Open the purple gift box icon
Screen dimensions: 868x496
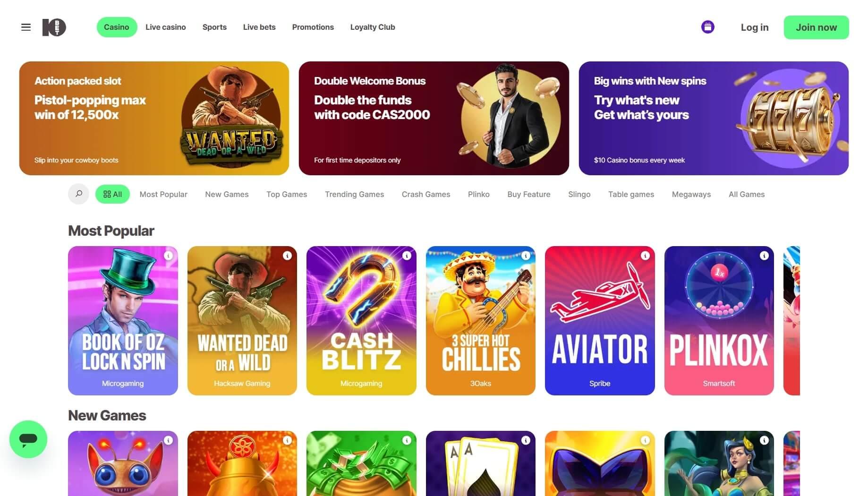[707, 27]
